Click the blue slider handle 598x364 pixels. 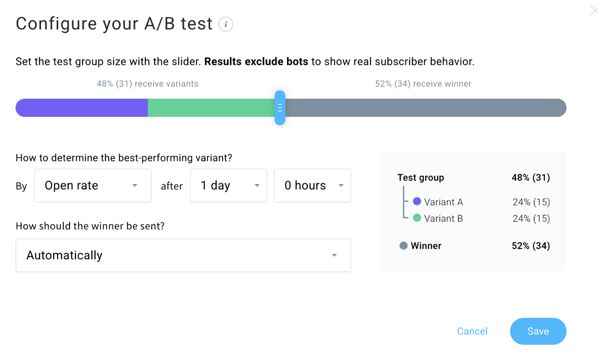280,108
